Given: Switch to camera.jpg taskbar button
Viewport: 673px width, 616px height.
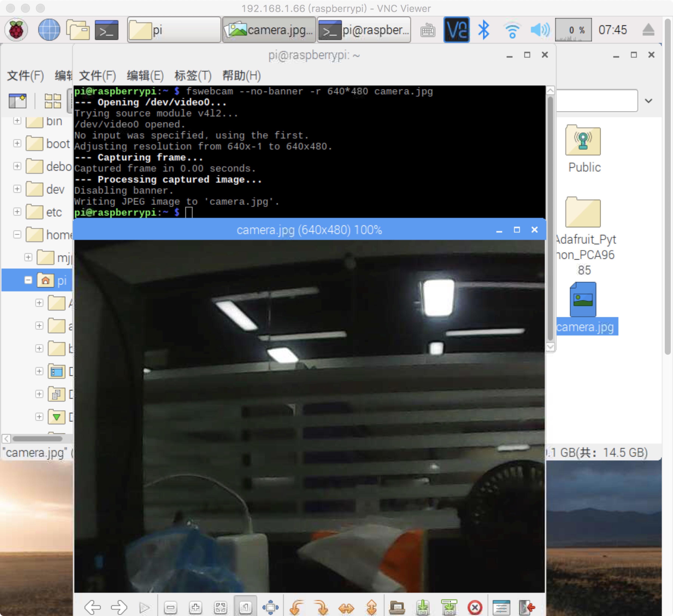Looking at the screenshot, I should [269, 30].
